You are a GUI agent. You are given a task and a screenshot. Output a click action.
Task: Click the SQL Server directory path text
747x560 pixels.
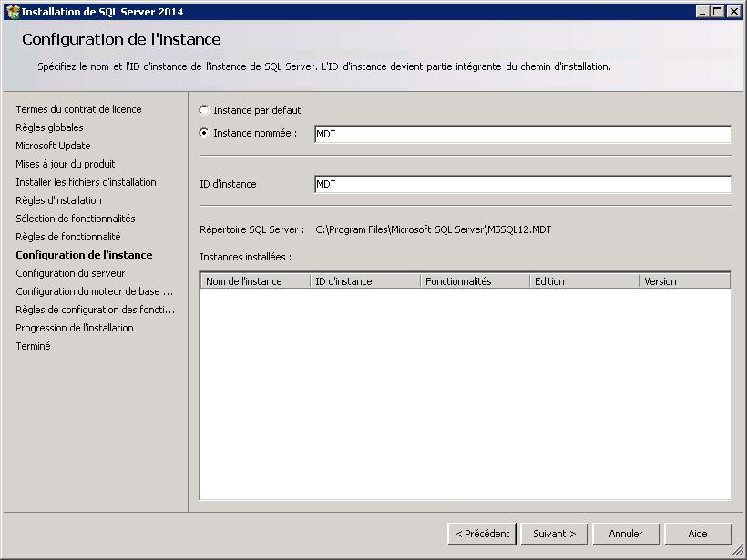(x=433, y=230)
